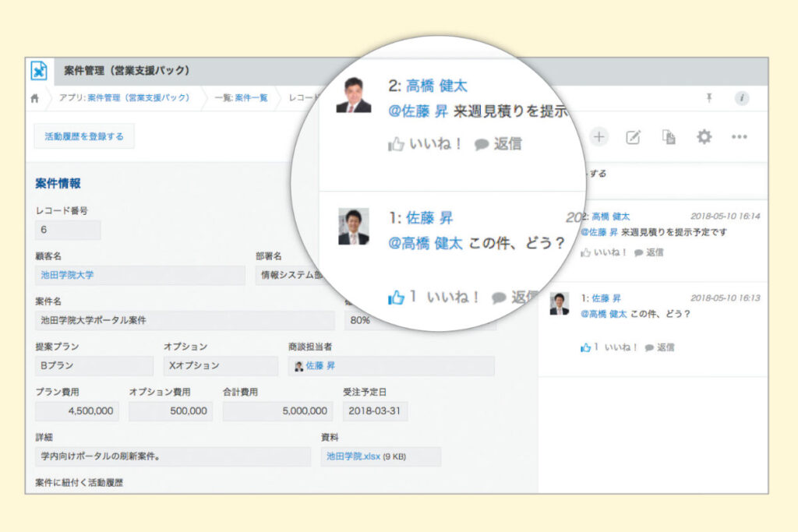The image size is (798, 532).
Task: Click the duplicate record icon
Action: [669, 136]
